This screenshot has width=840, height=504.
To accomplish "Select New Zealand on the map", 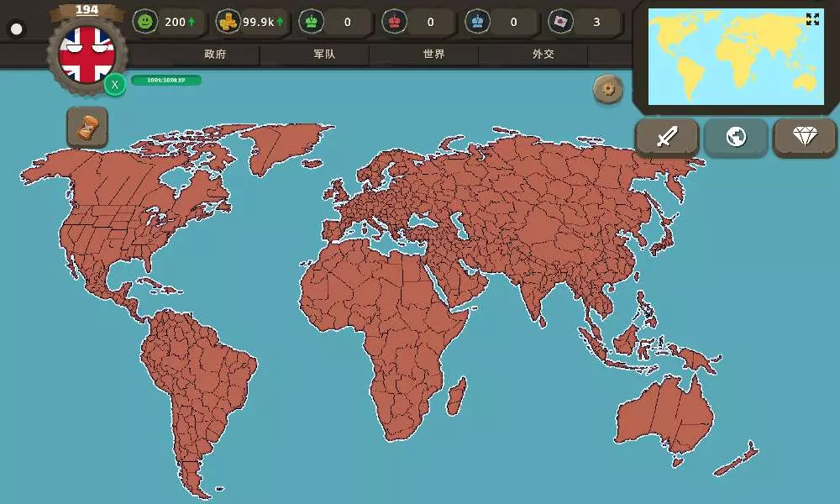I will point(738,460).
